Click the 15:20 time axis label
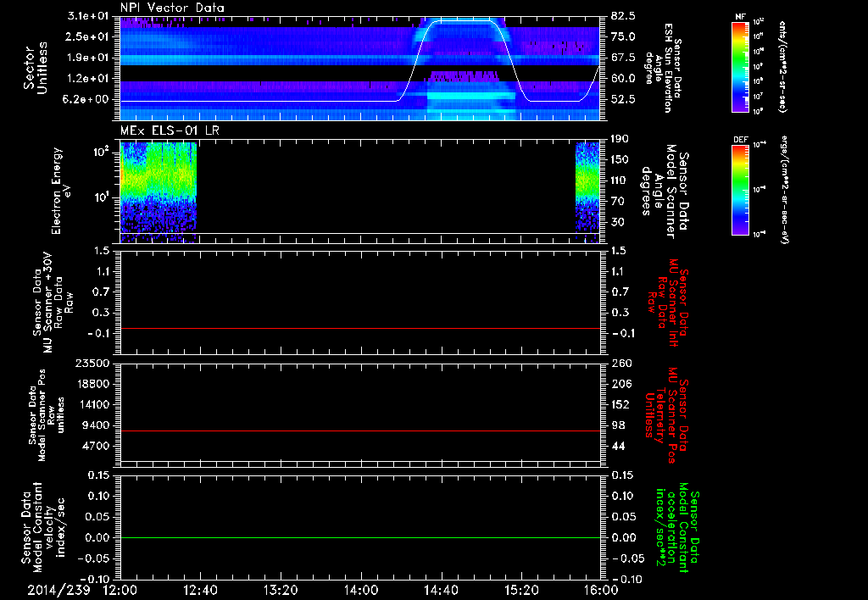 pyautogui.click(x=520, y=590)
